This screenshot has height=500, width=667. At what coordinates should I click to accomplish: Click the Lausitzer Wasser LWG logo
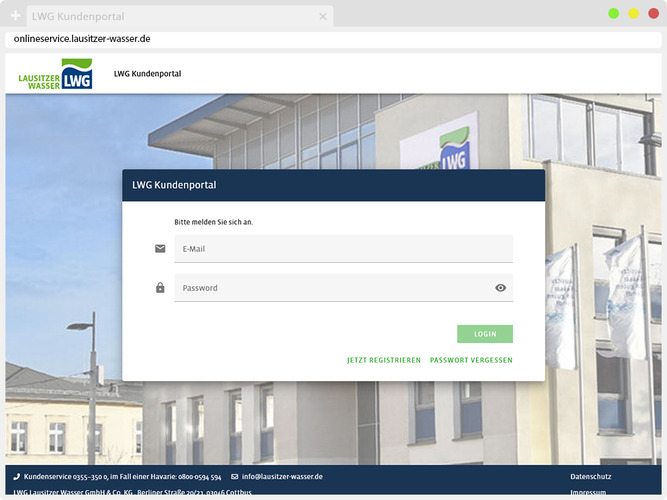(x=56, y=74)
